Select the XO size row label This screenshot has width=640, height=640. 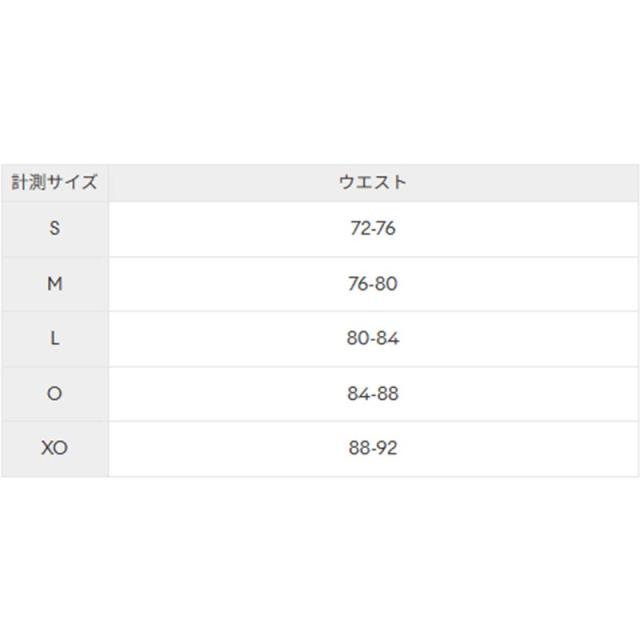(55, 448)
